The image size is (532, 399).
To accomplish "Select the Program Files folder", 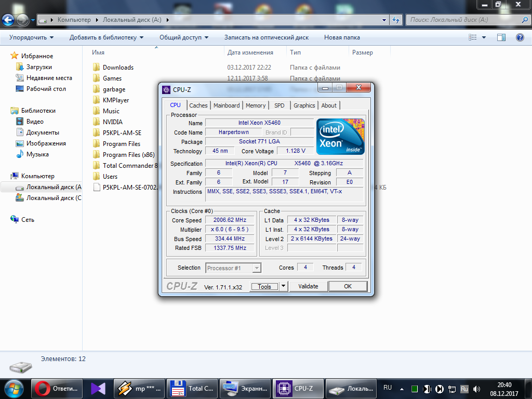I will (122, 144).
